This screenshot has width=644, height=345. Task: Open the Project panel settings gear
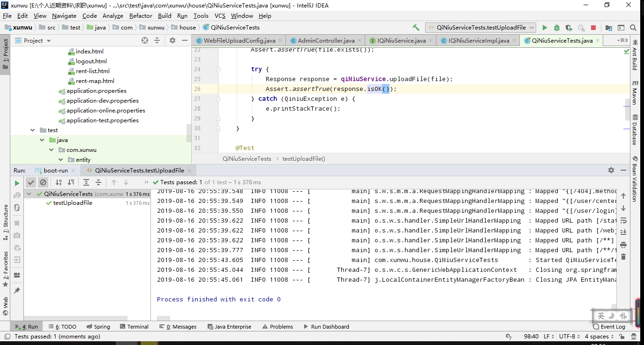(172, 41)
